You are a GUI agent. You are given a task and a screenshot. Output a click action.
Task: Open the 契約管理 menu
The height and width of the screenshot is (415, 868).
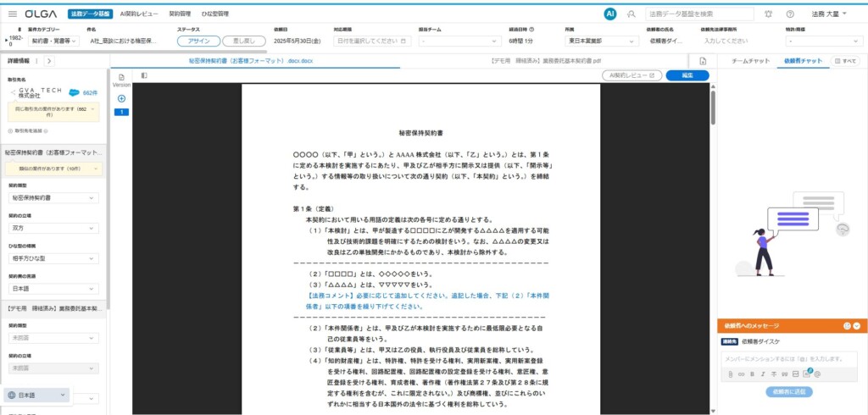pyautogui.click(x=178, y=14)
